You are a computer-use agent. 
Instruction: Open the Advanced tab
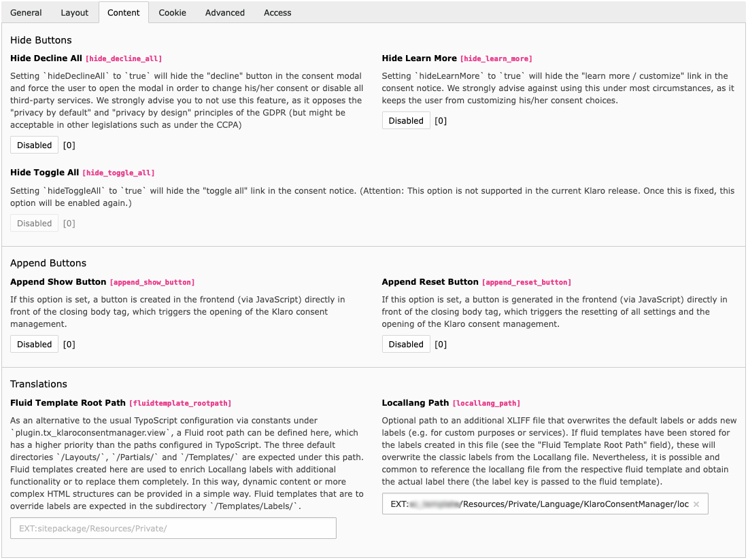224,12
